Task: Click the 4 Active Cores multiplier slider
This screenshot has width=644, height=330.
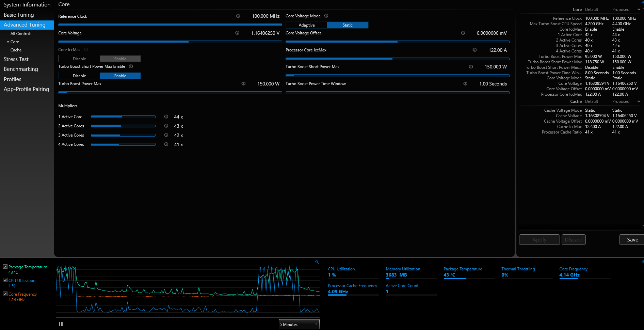Action: pyautogui.click(x=123, y=144)
